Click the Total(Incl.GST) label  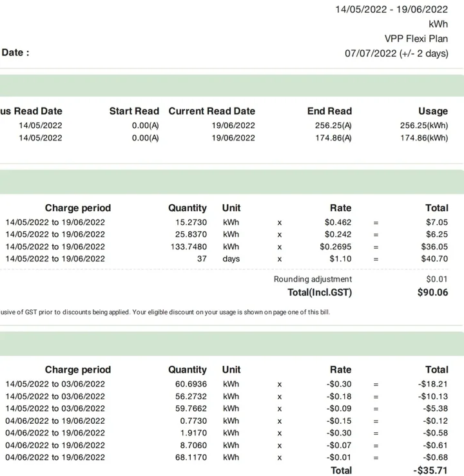pyautogui.click(x=320, y=292)
